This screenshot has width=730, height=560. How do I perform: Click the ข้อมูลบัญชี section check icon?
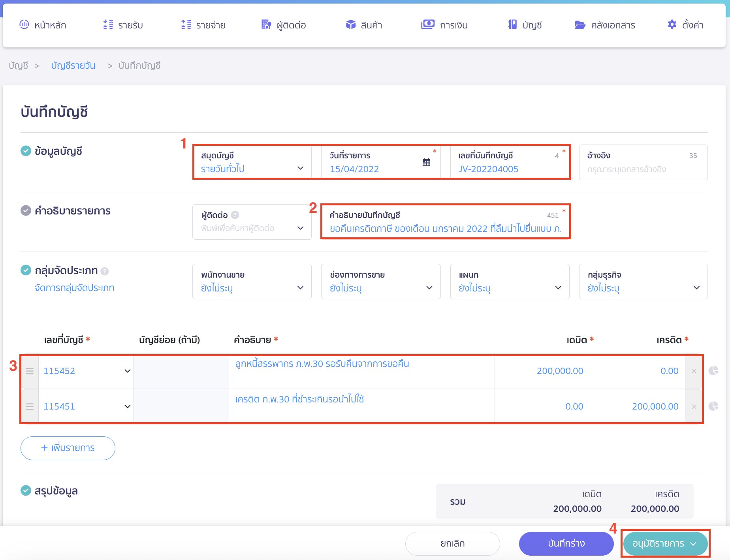(x=26, y=151)
